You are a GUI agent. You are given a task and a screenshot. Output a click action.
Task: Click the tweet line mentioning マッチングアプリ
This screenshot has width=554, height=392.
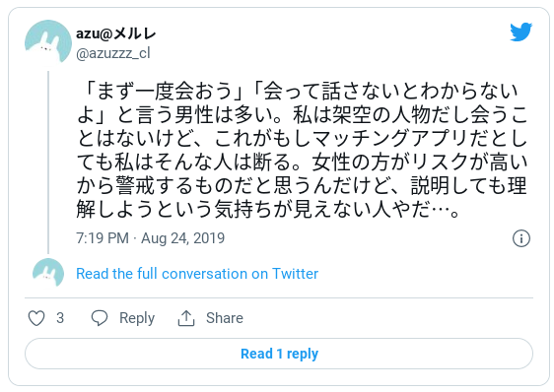coord(303,139)
